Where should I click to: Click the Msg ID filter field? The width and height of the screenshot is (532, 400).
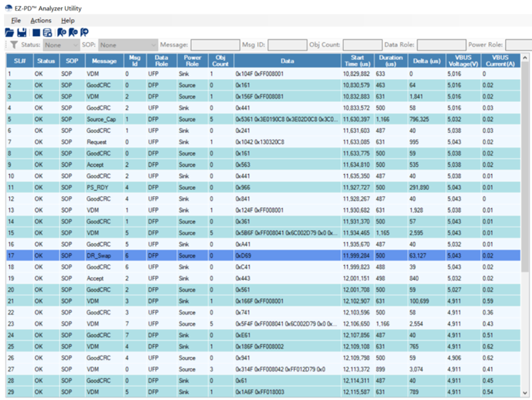[x=287, y=45]
